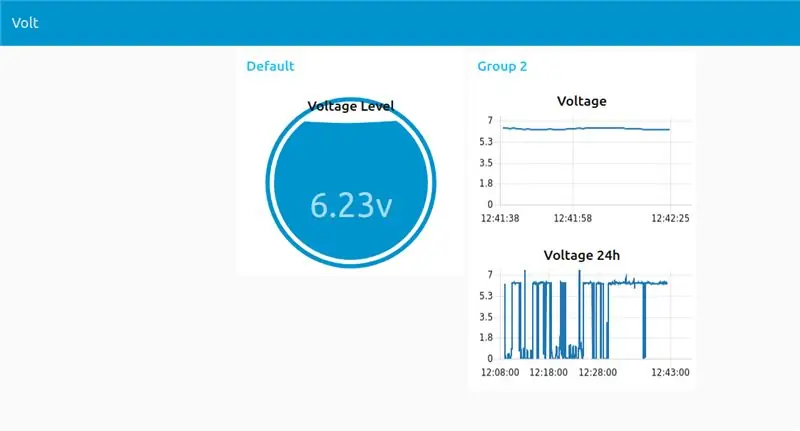Click the 6.23v gauge reading
800x431 pixels.
point(351,206)
